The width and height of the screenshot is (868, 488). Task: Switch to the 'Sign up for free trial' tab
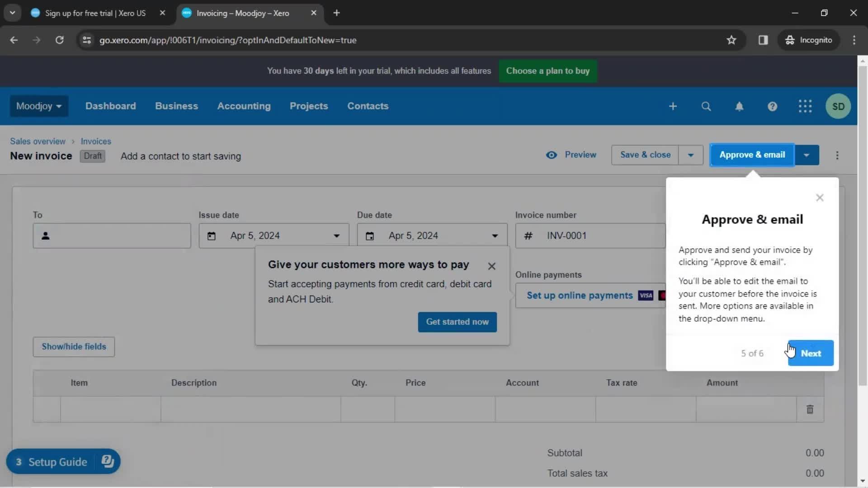click(95, 13)
